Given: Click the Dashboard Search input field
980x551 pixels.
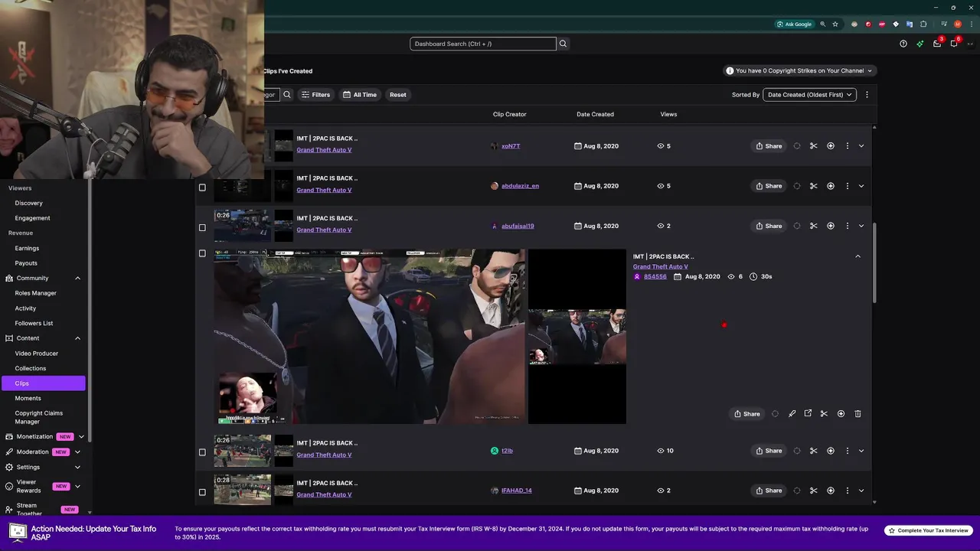Looking at the screenshot, I should coord(483,44).
